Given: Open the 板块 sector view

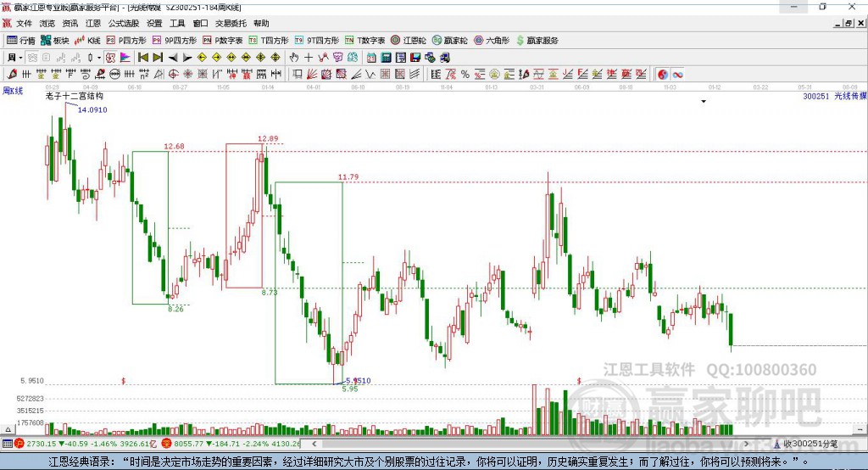Looking at the screenshot, I should (x=55, y=41).
